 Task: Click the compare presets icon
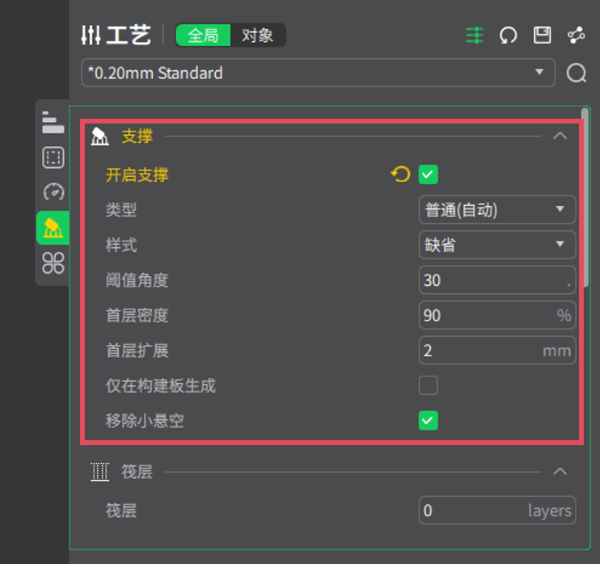[576, 35]
